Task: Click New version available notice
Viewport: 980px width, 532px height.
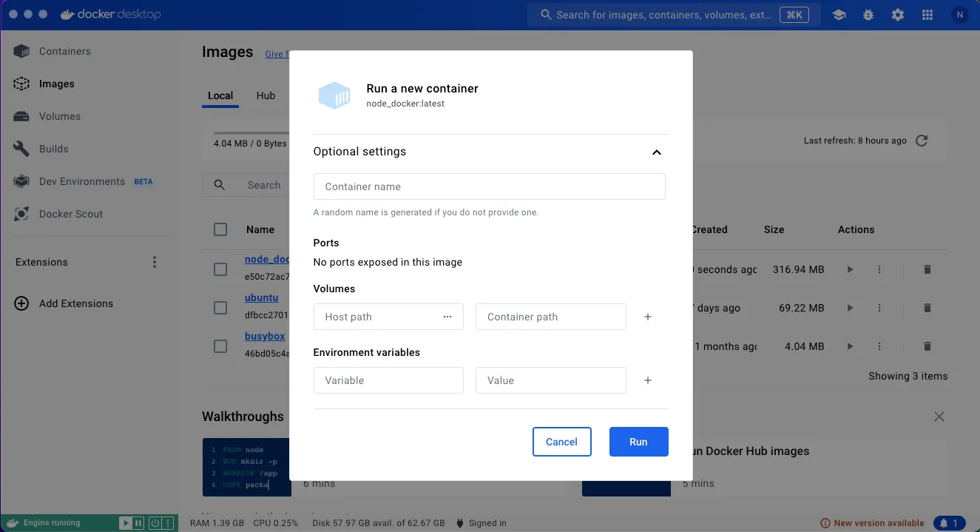Action: pos(873,523)
